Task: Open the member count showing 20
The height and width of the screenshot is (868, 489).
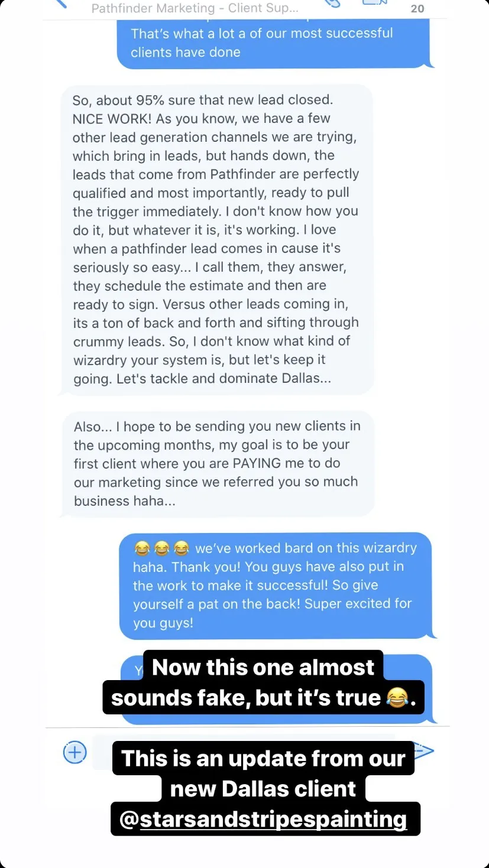Action: point(417,8)
